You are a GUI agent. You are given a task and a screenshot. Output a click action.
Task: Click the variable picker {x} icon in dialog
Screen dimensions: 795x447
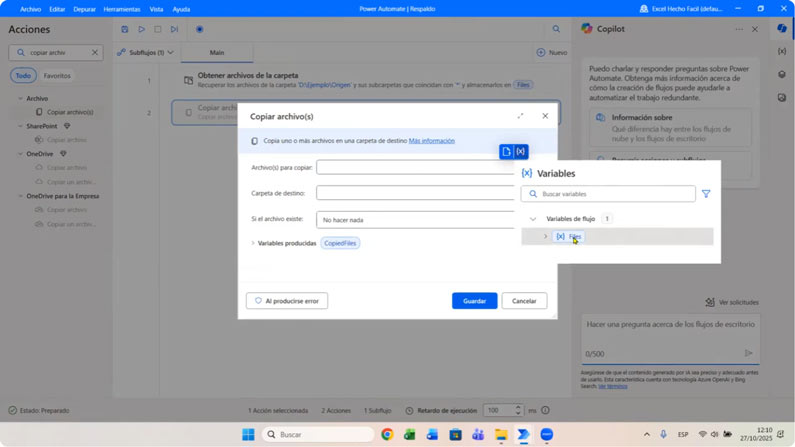[x=521, y=152]
